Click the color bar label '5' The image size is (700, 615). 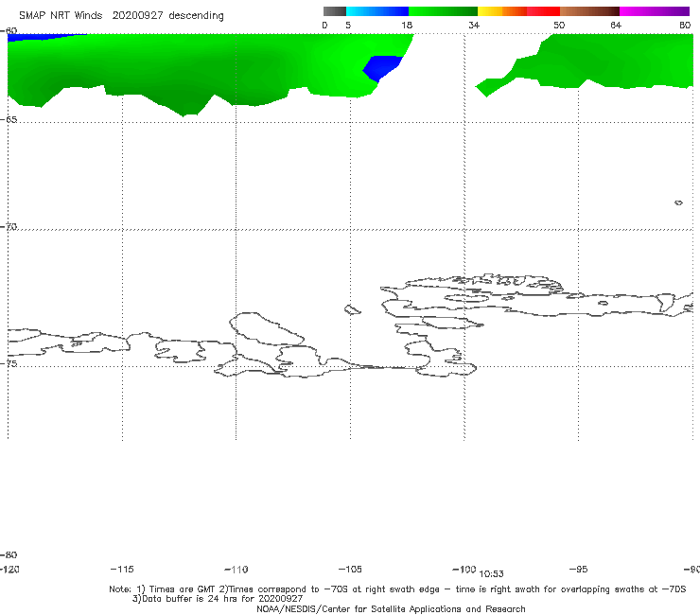(348, 26)
